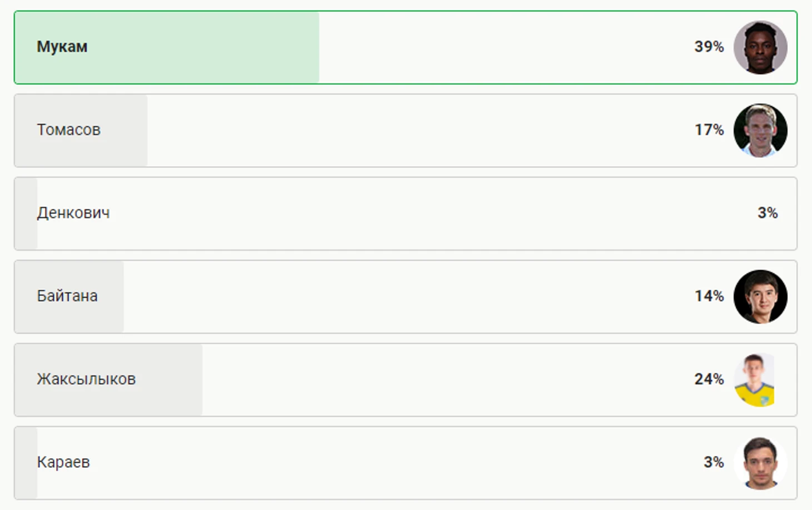Click Жаксылыков's yellow jersey photo
812x510 pixels.
pos(755,380)
